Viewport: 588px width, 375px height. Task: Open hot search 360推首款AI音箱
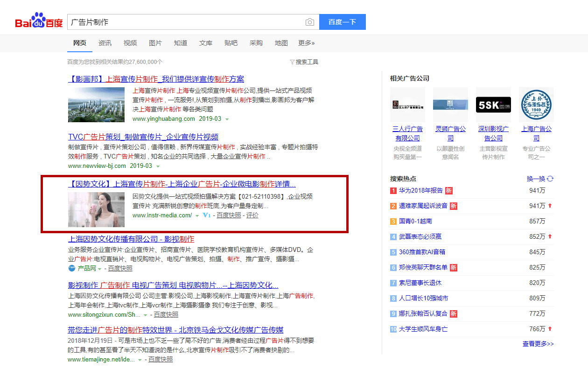point(422,252)
